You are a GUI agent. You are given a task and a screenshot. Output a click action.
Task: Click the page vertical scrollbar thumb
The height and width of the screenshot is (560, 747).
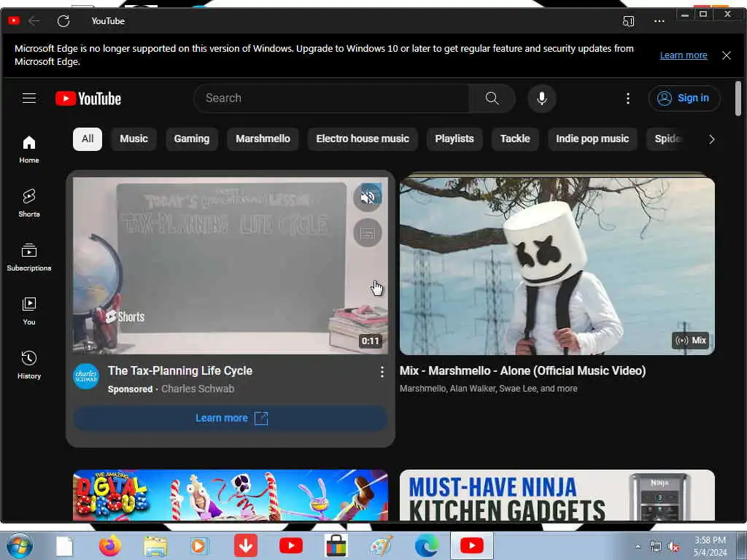738,98
